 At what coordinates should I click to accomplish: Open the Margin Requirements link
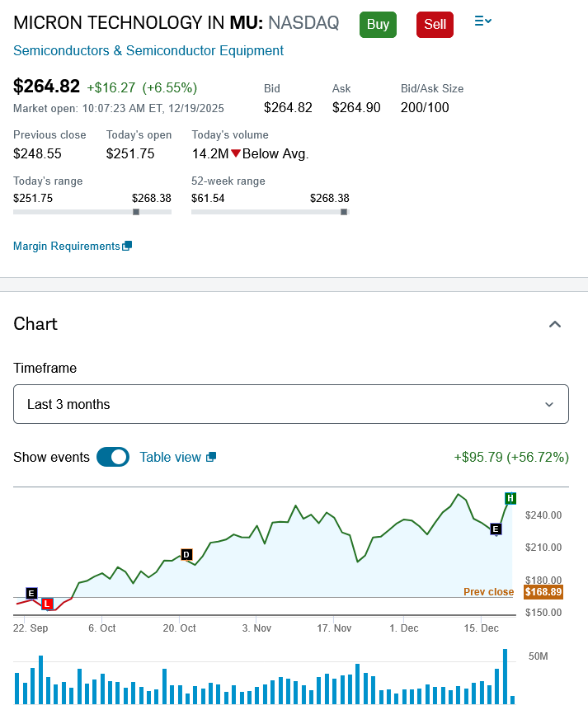click(67, 246)
